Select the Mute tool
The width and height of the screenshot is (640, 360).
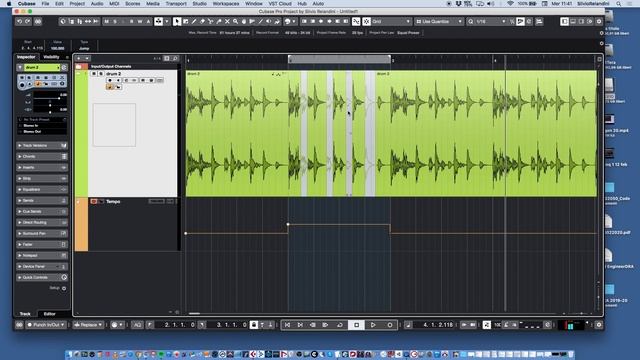pyautogui.click(x=227, y=21)
